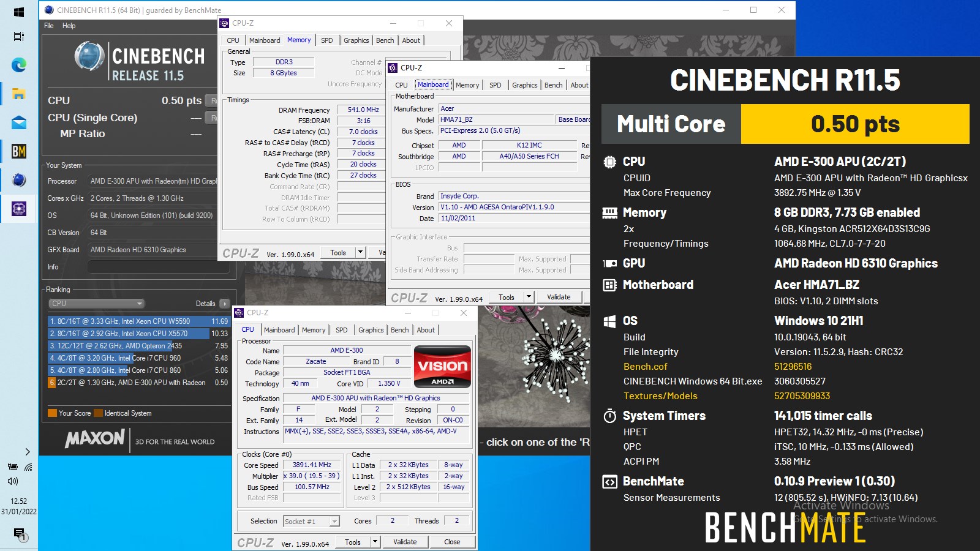Screen dimensions: 980x551
Task: Click the System Timers clock icon
Action: coord(609,416)
